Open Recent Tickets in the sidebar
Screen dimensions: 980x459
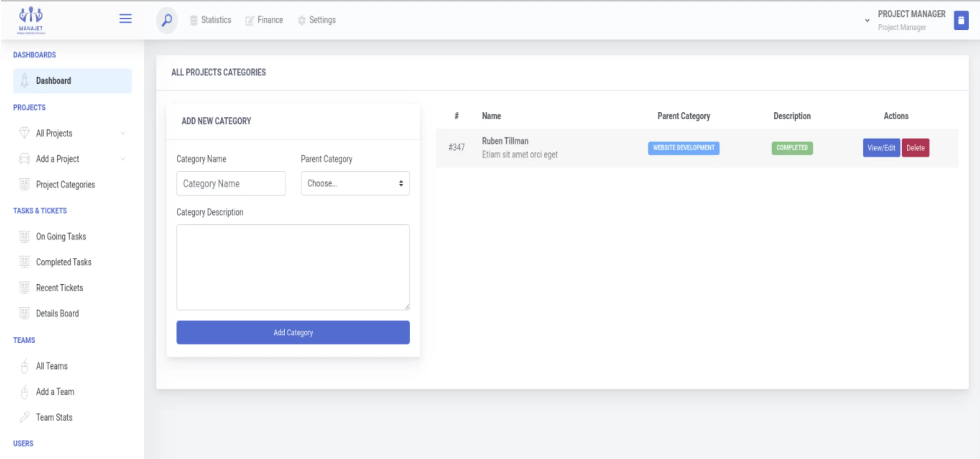[59, 288]
